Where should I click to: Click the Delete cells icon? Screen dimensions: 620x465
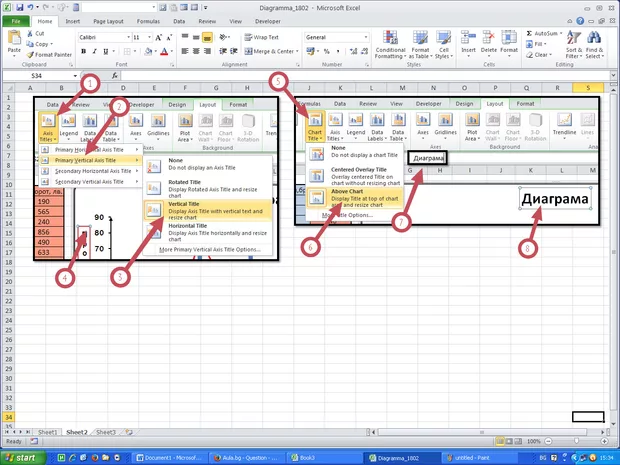coord(490,45)
